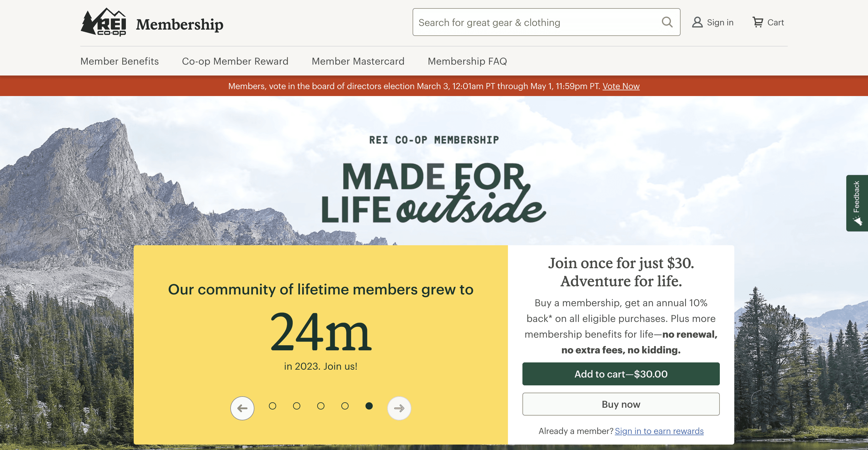Click Add to cart—$30.00 button
Image resolution: width=868 pixels, height=450 pixels.
pyautogui.click(x=621, y=374)
